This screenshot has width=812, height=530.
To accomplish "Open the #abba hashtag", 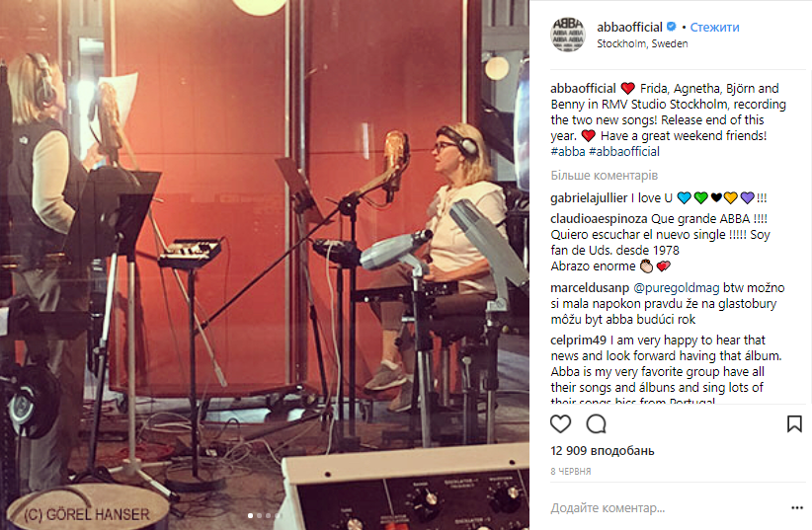I will [x=568, y=152].
